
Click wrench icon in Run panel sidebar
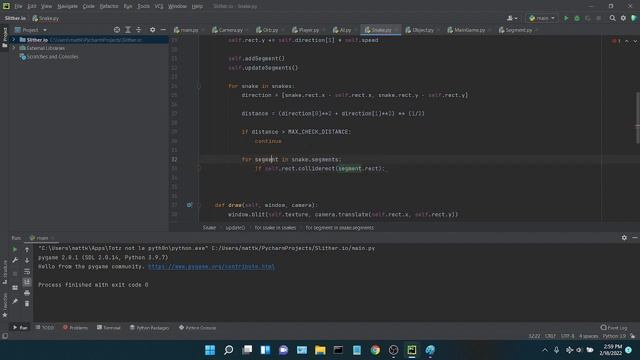tap(15, 260)
